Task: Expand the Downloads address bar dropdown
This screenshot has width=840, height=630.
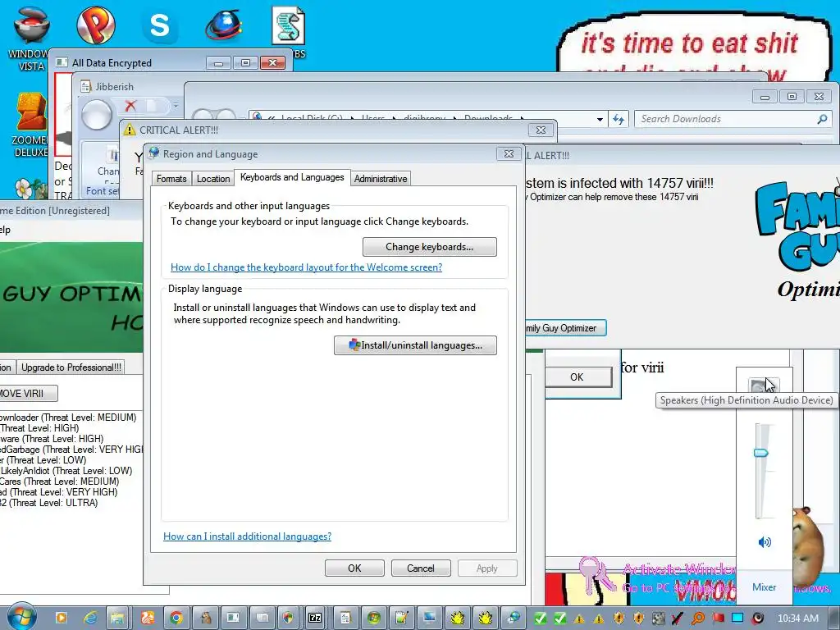Action: (x=600, y=120)
